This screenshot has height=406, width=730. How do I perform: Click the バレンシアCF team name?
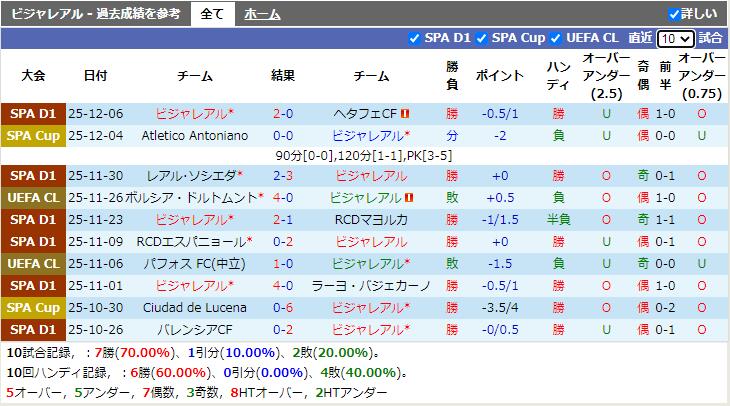pos(194,330)
